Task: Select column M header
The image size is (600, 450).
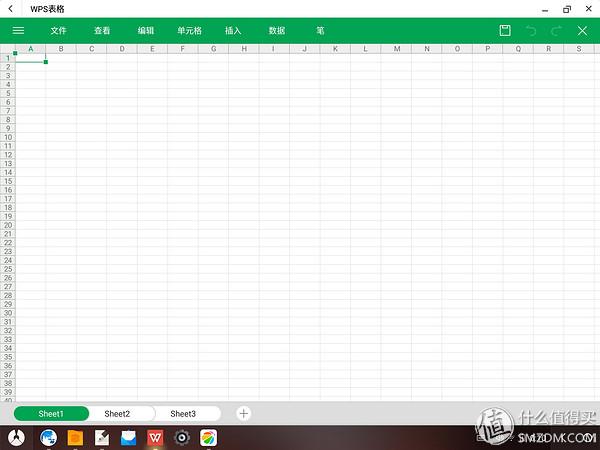Action: click(397, 49)
